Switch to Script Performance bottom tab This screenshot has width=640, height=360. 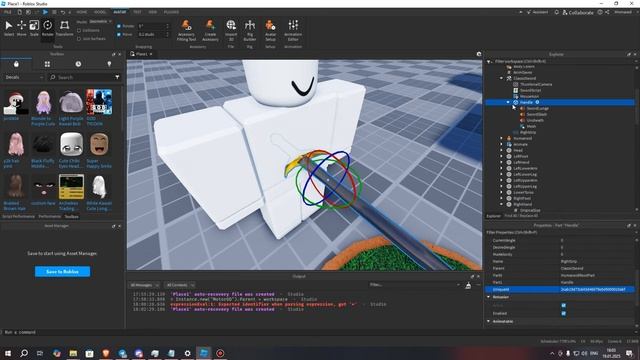tap(19, 217)
